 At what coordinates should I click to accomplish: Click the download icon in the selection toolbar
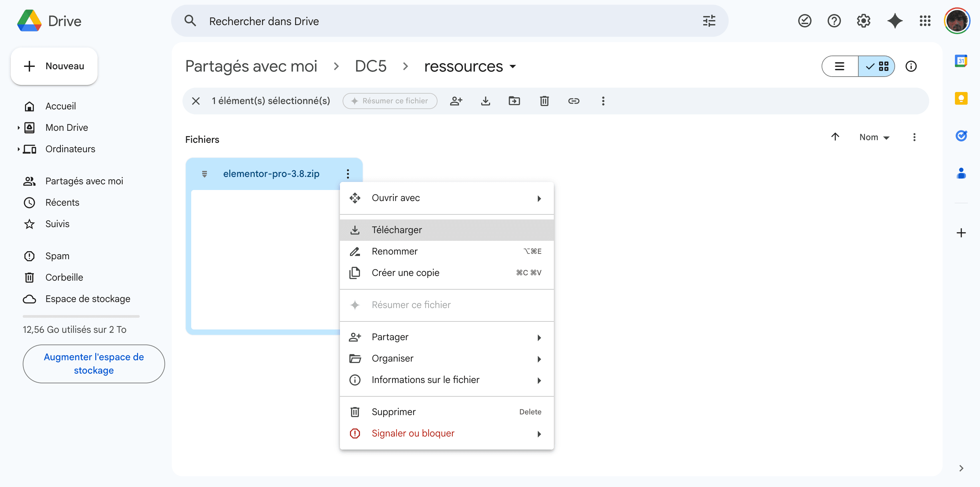pos(485,101)
